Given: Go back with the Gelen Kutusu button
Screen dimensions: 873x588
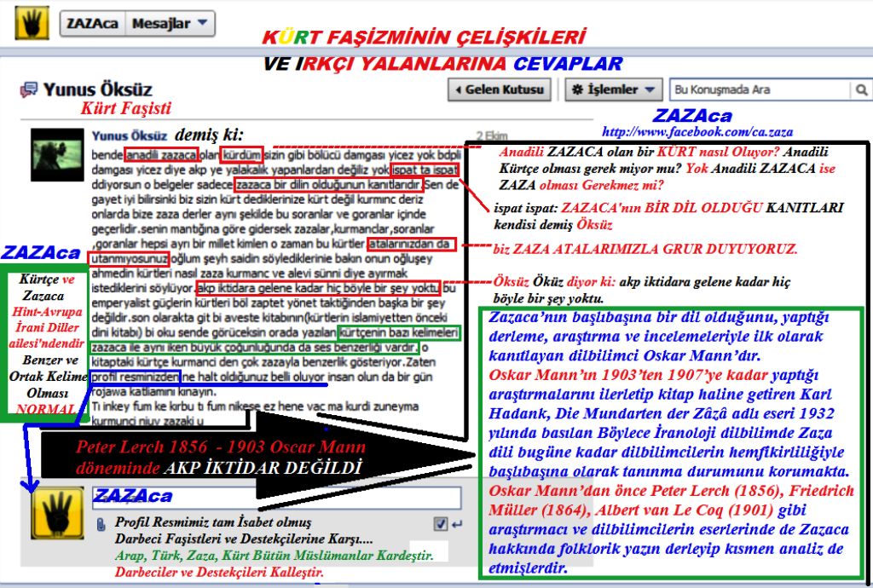Looking at the screenshot, I should 500,89.
